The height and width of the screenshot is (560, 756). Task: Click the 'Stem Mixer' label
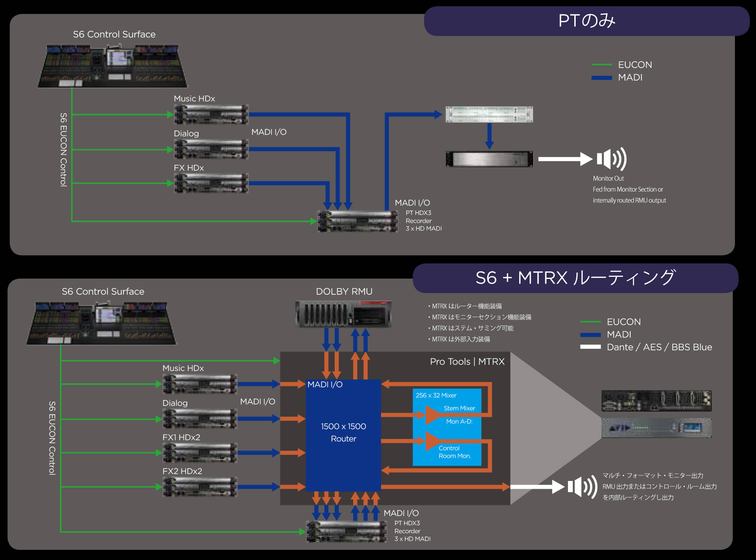pos(459,408)
